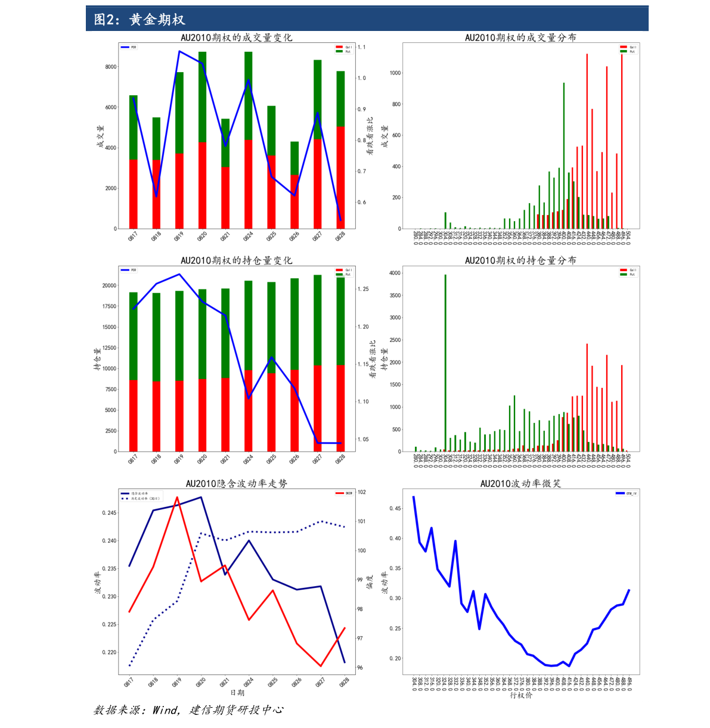710x728 pixels.
Task: Select the AU2010波动率微笑 chart title
Action: pyautogui.click(x=520, y=483)
